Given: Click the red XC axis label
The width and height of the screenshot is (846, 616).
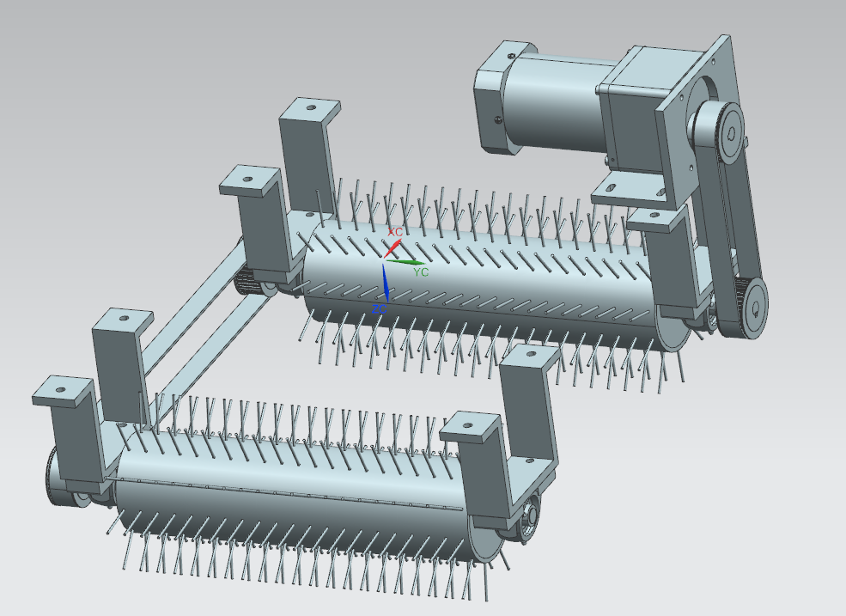Looking at the screenshot, I should click(x=395, y=232).
